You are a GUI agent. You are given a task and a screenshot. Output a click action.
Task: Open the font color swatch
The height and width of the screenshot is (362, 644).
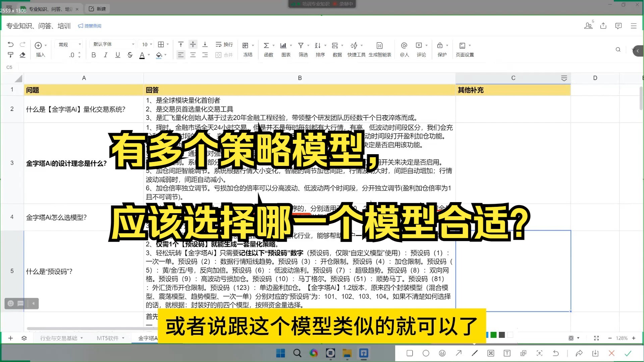point(142,55)
